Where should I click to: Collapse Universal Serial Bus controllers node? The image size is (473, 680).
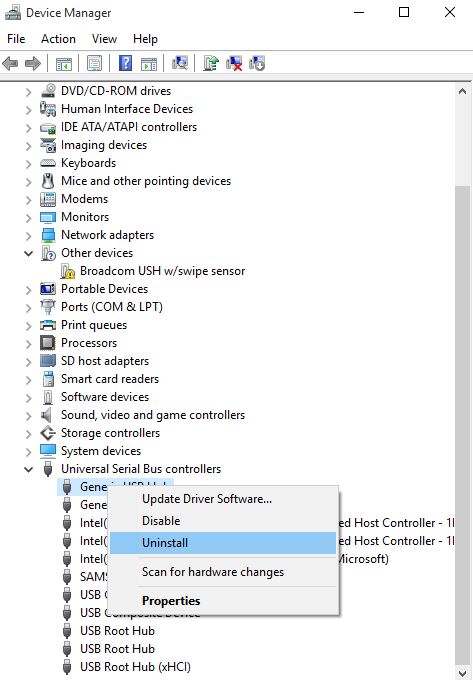coord(29,469)
